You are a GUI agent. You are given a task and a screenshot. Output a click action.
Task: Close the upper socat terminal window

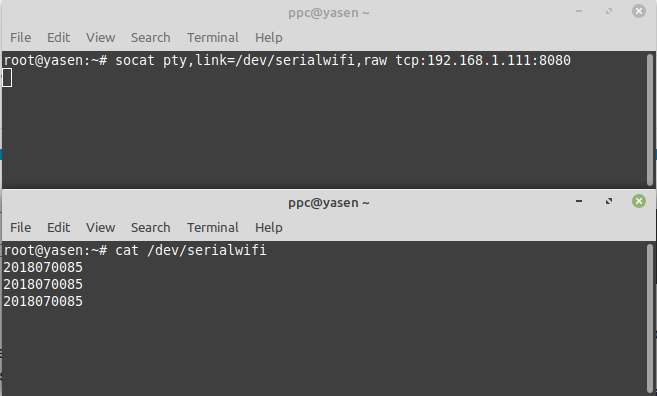639,11
